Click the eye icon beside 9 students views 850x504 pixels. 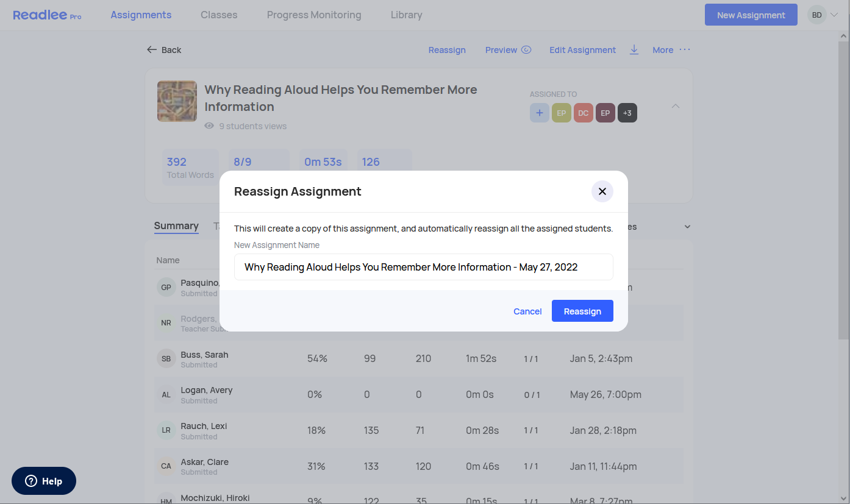point(209,126)
